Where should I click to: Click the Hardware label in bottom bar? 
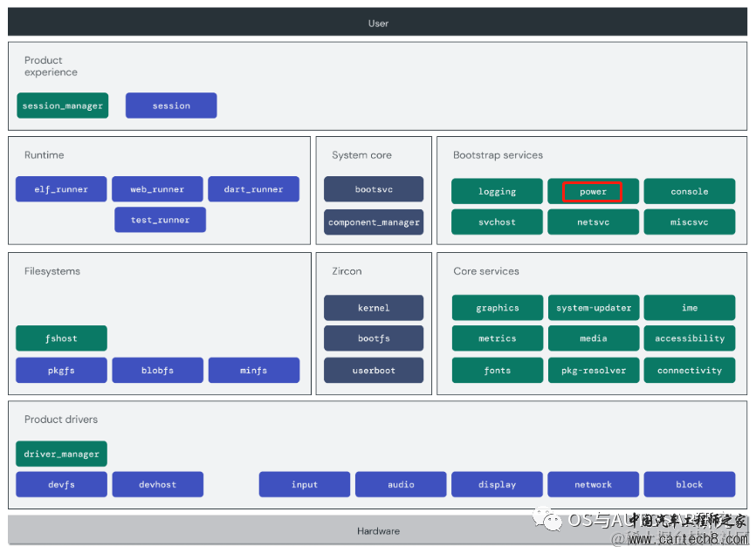pos(378,531)
